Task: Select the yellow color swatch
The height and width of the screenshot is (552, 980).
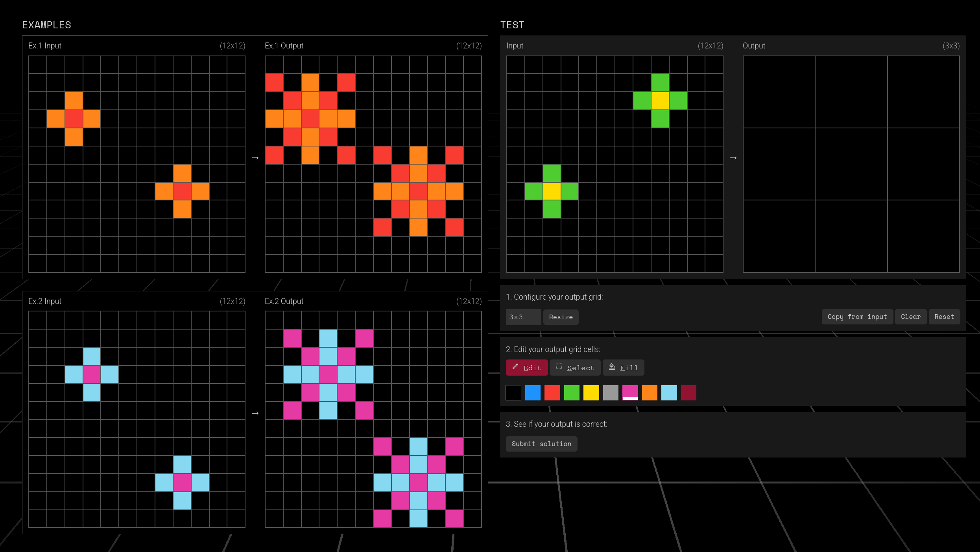Action: (591, 393)
